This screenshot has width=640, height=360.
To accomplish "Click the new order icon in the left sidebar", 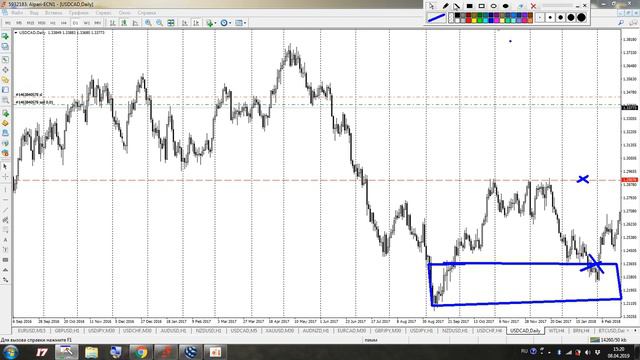I will tap(5, 113).
